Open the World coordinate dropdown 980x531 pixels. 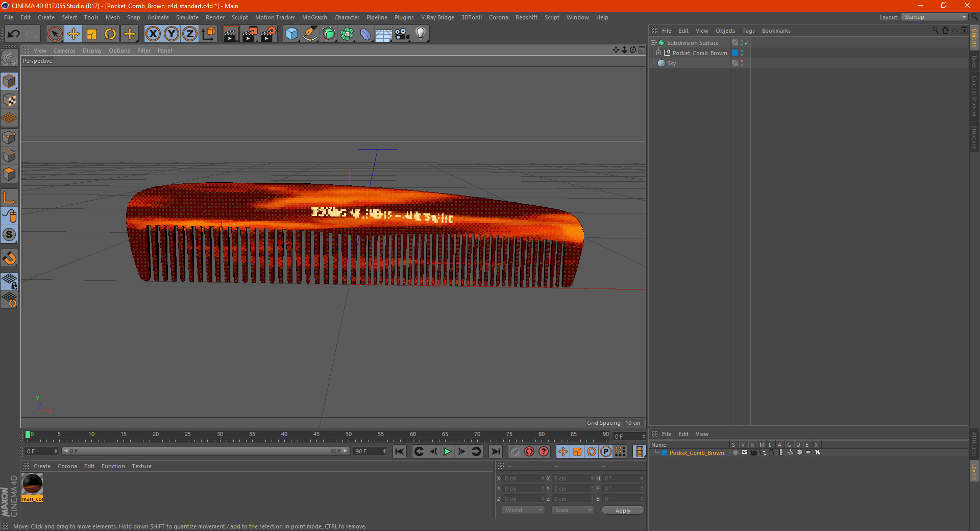pyautogui.click(x=523, y=510)
